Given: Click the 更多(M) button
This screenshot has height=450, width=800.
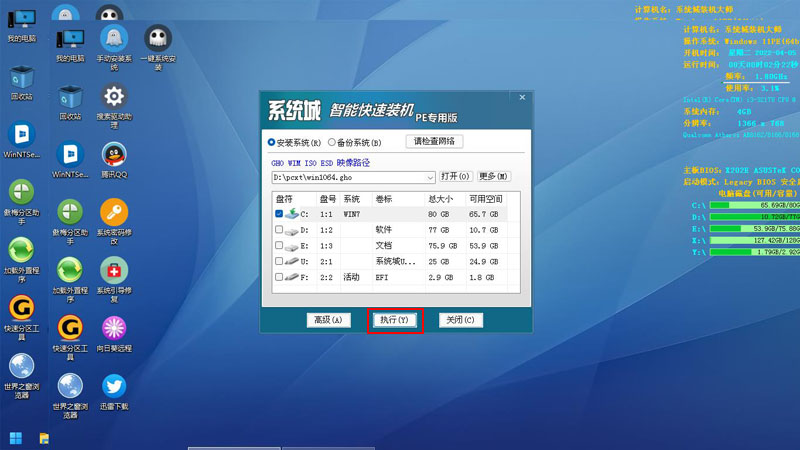Looking at the screenshot, I should pyautogui.click(x=493, y=177).
